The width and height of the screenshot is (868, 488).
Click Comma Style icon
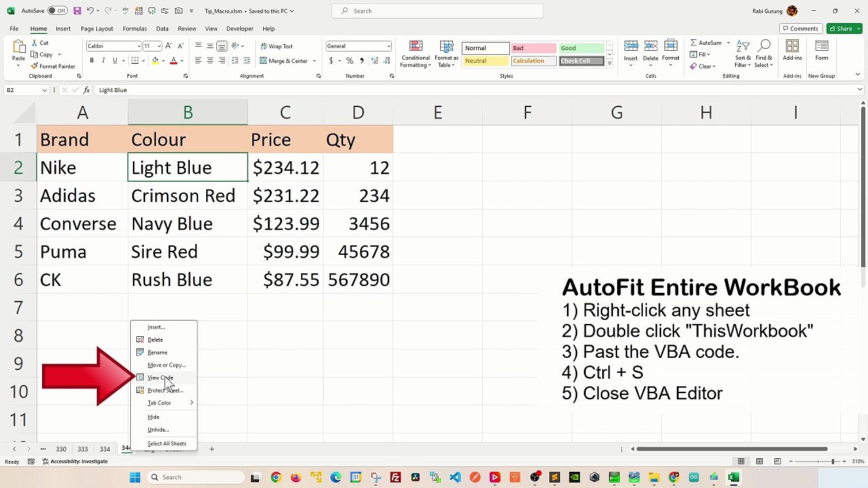(361, 60)
